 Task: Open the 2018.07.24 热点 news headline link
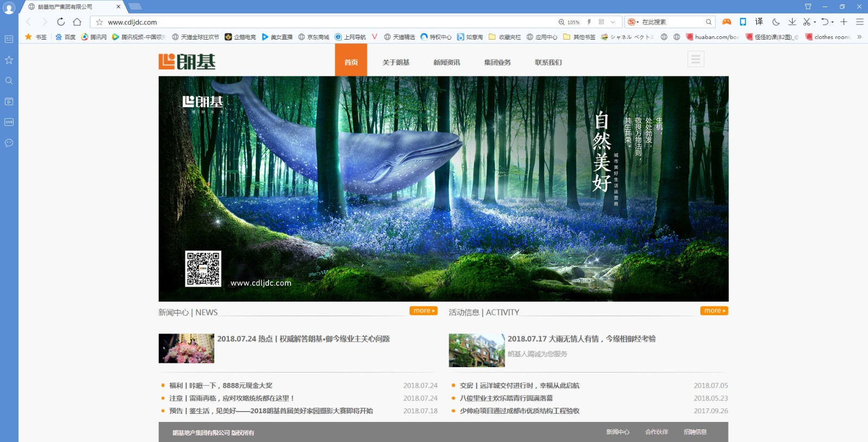click(x=303, y=339)
